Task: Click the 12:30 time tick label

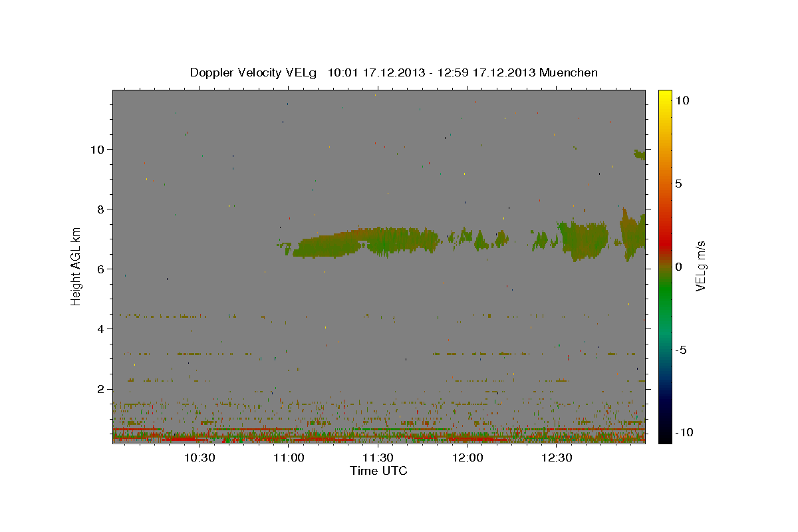Action: (x=557, y=458)
